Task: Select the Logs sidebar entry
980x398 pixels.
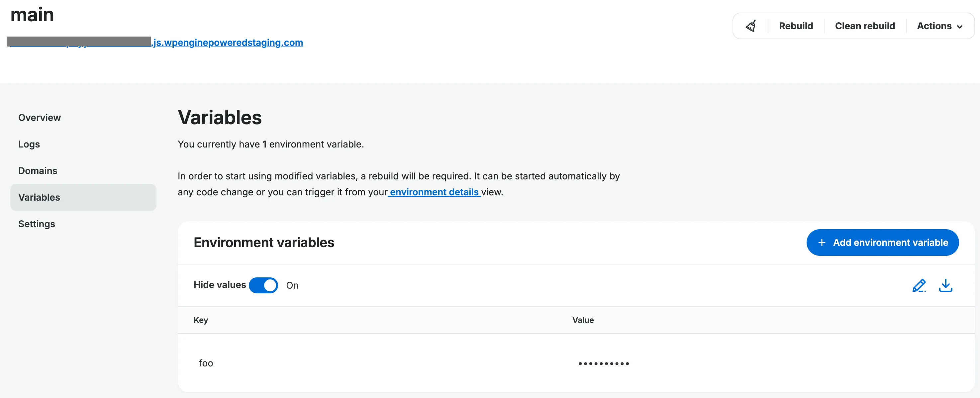Action: [x=29, y=144]
